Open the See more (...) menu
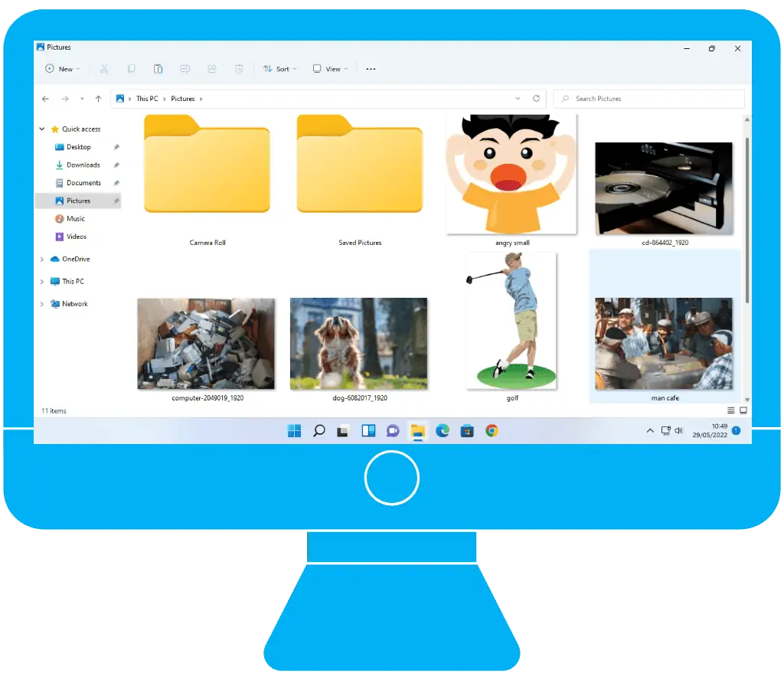784x676 pixels. 371,69
